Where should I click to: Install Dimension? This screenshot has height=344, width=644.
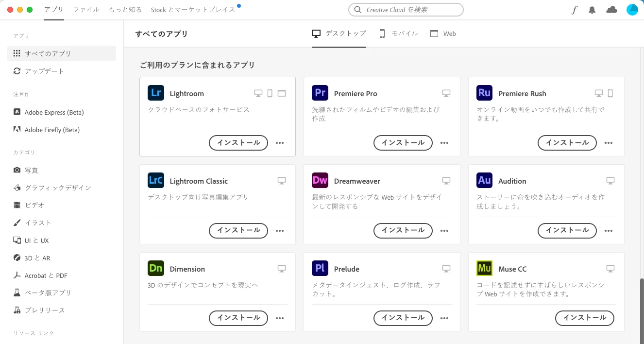238,318
